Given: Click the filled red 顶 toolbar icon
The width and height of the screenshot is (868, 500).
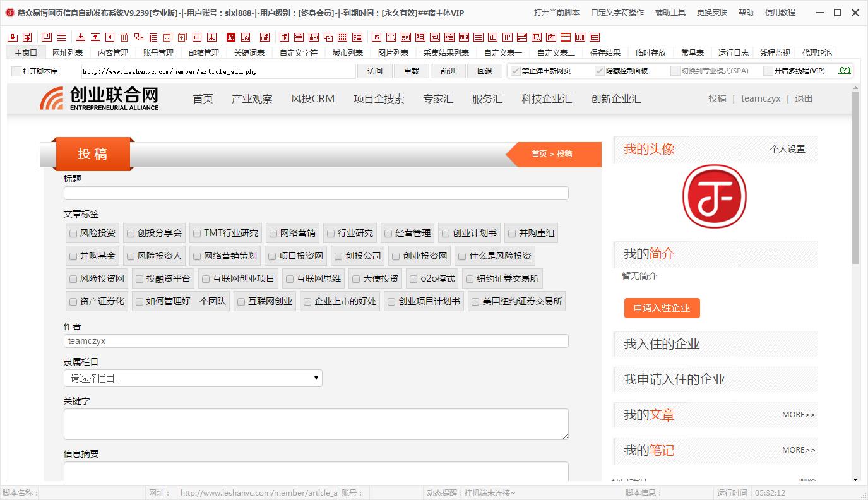Looking at the screenshot, I should [x=231, y=37].
